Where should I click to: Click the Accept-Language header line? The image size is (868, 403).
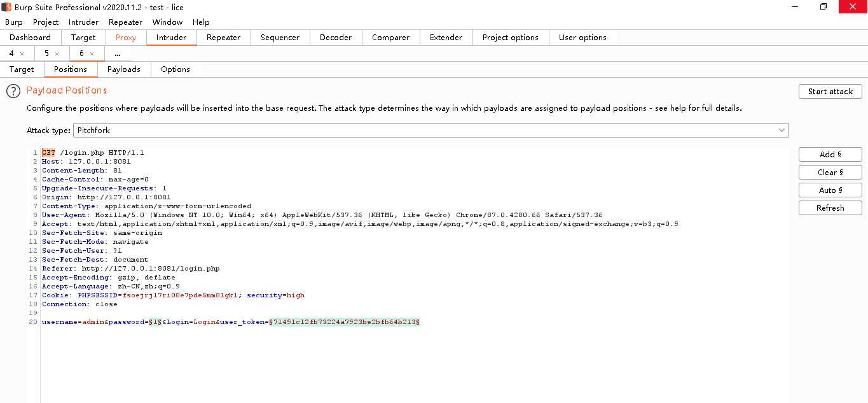[x=111, y=286]
